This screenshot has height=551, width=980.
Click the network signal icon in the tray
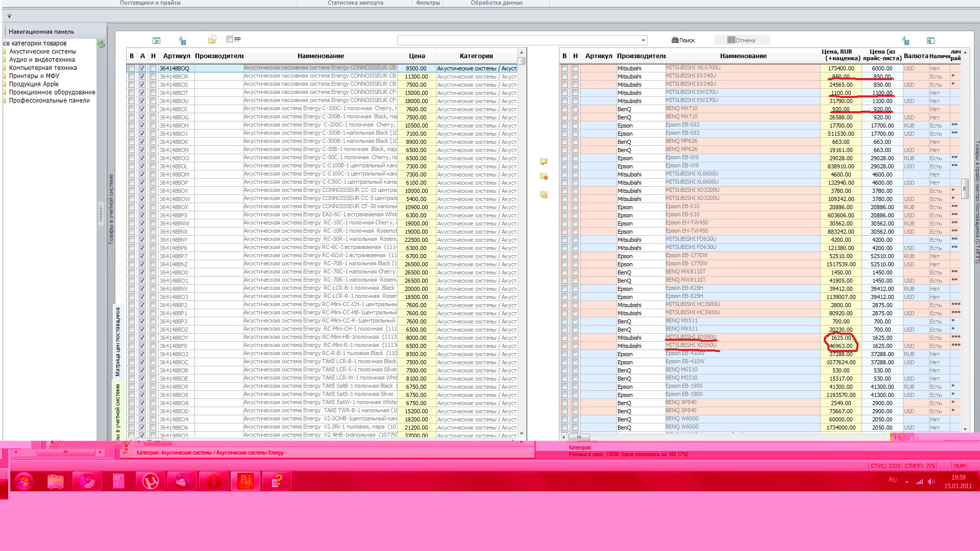[919, 482]
